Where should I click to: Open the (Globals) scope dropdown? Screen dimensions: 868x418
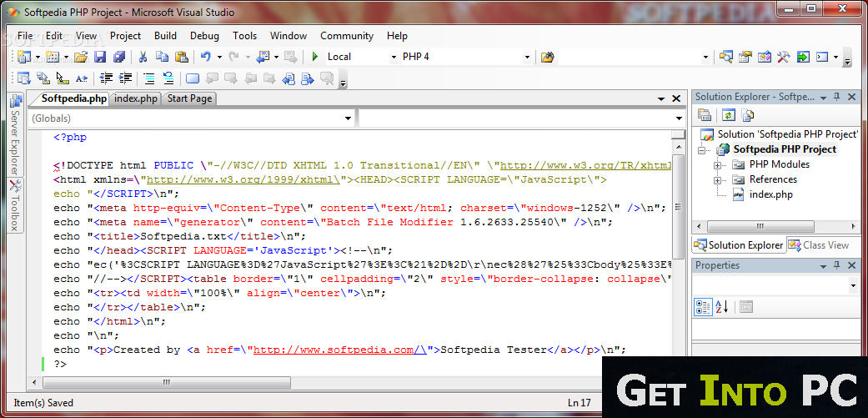[349, 118]
